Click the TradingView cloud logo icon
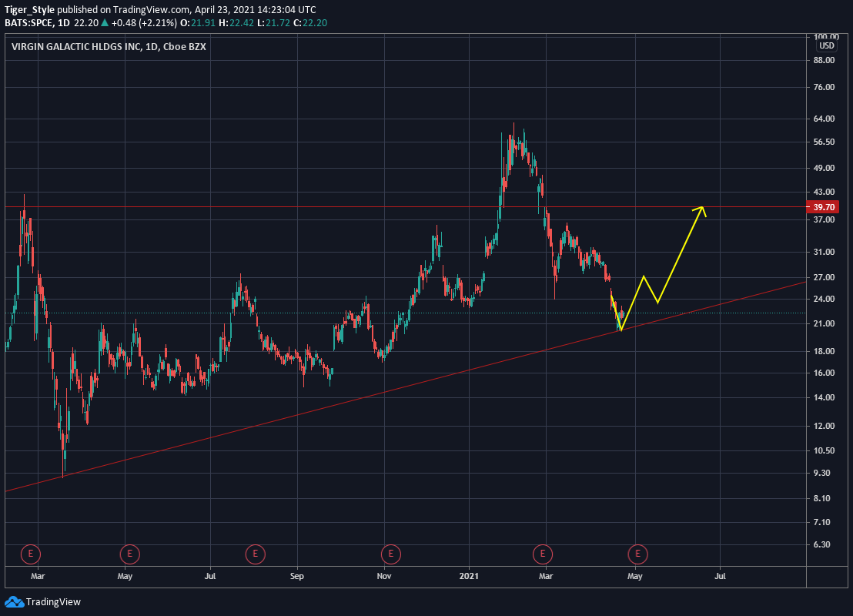The width and height of the screenshot is (853, 616). click(x=14, y=602)
